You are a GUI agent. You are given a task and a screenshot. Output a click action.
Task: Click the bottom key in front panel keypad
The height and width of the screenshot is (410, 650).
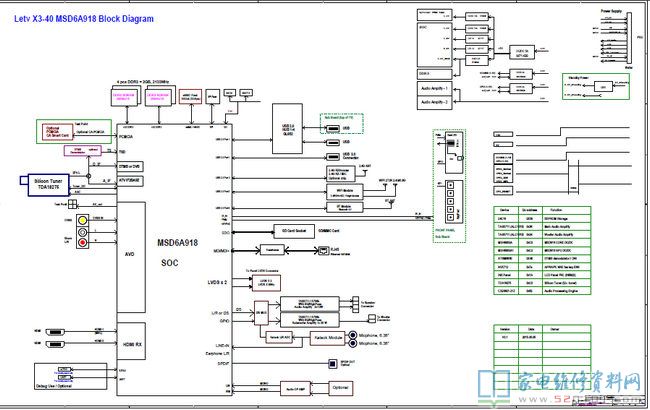451,217
